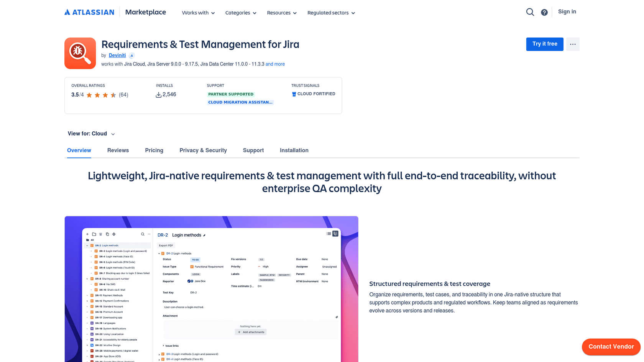The image size is (644, 362).
Task: Open the ellipsis more-options menu next to Try it free
Action: coord(573,44)
